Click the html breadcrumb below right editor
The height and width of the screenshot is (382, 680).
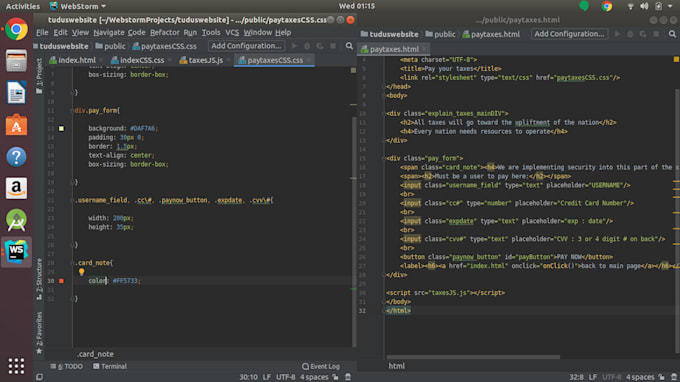[x=396, y=366]
